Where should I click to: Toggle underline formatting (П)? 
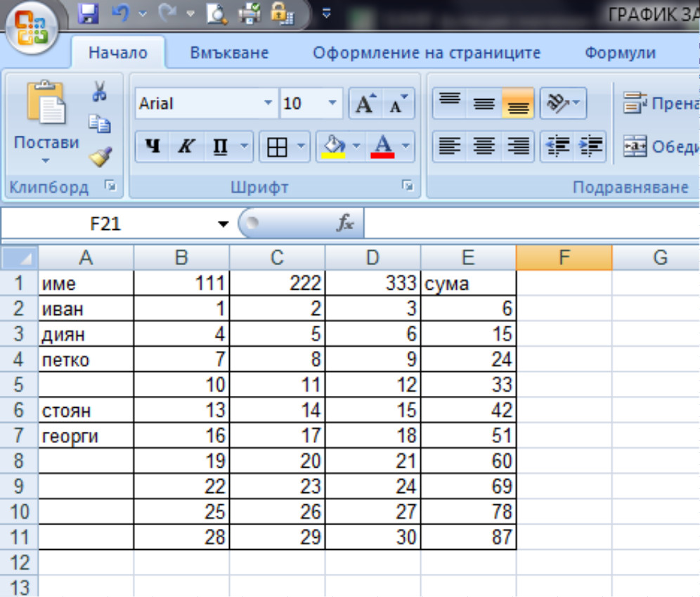click(221, 146)
